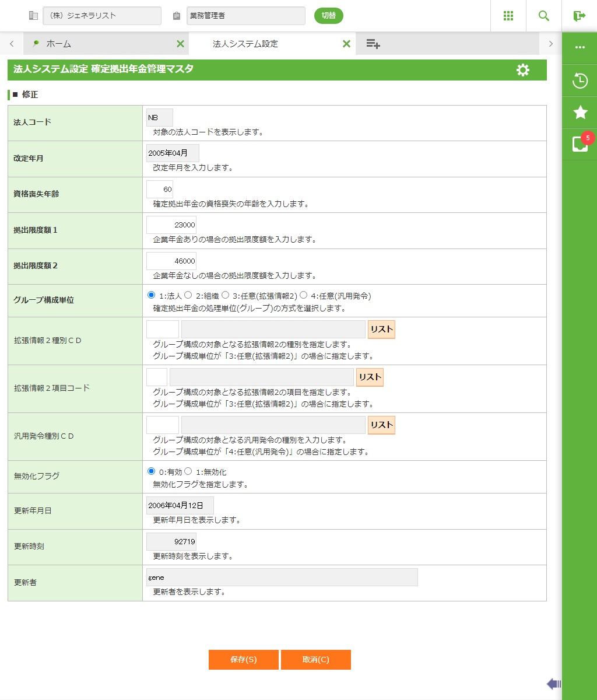Image resolution: width=597 pixels, height=700 pixels.
Task: Expand the sidebar more options ellipsis
Action: 580,48
